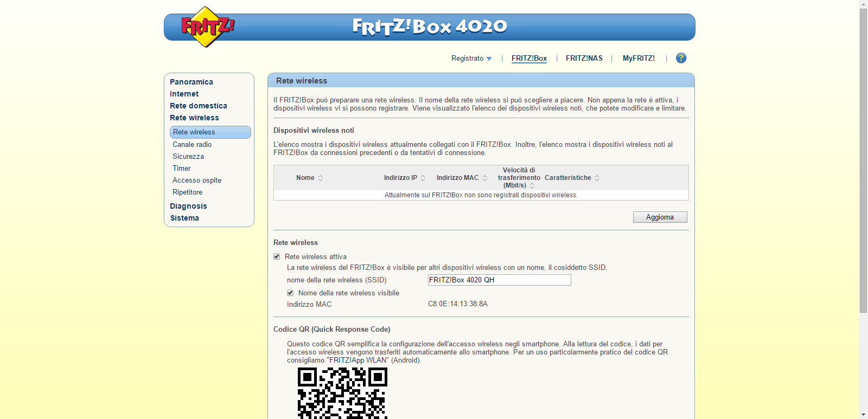This screenshot has width=868, height=419.
Task: Expand Sistema menu in sidebar
Action: [184, 218]
